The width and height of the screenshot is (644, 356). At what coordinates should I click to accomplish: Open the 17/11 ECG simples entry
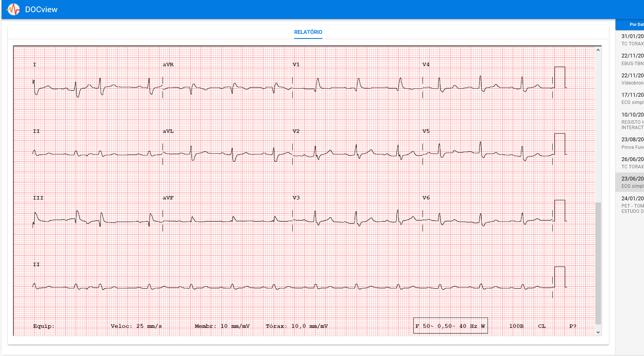[632, 99]
